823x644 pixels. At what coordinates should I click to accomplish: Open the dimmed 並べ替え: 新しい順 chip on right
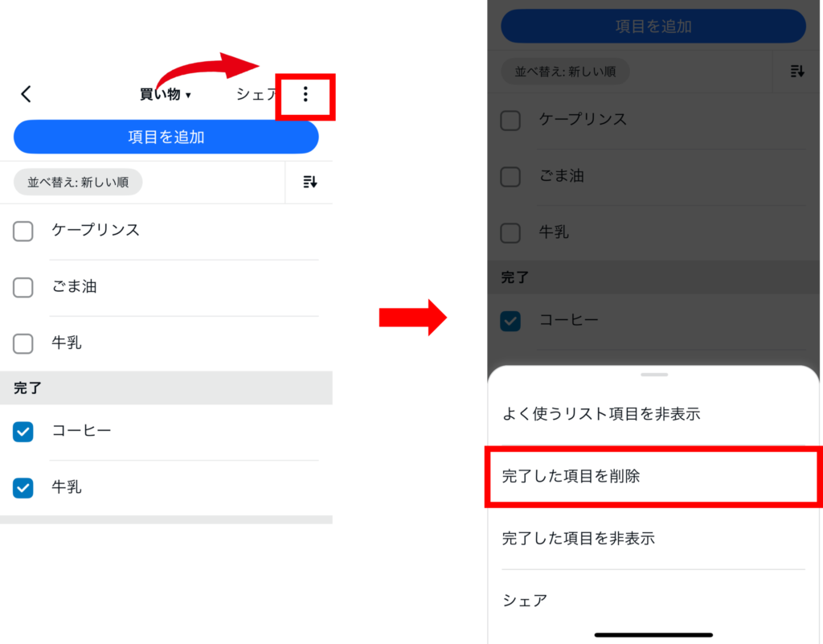565,72
